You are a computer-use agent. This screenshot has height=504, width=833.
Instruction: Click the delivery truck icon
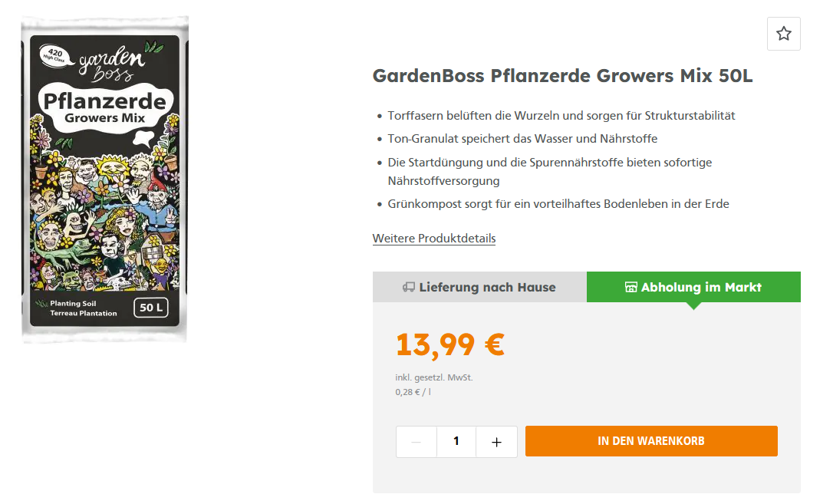[x=409, y=288]
